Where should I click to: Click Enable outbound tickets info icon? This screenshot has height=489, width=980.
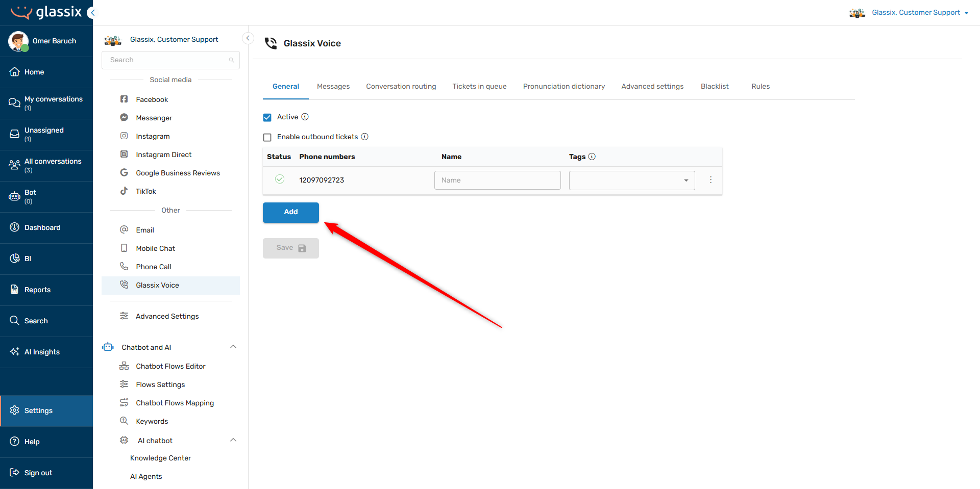click(365, 137)
